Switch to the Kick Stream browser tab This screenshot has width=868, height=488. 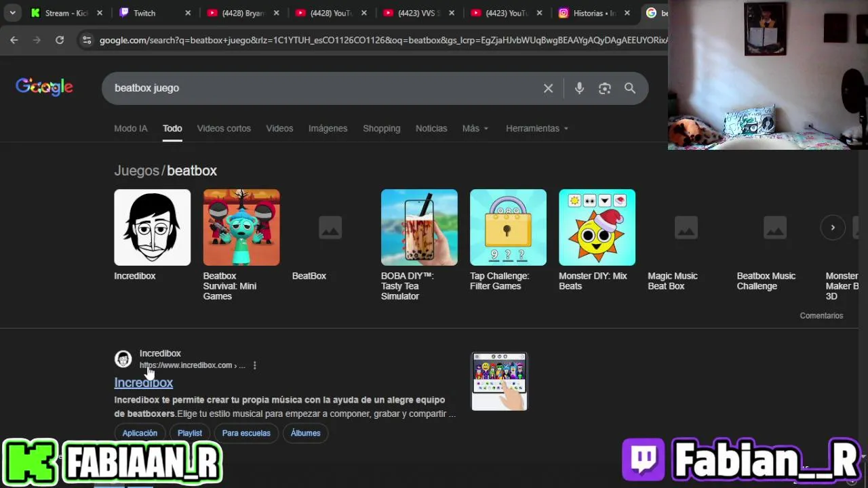coord(66,13)
